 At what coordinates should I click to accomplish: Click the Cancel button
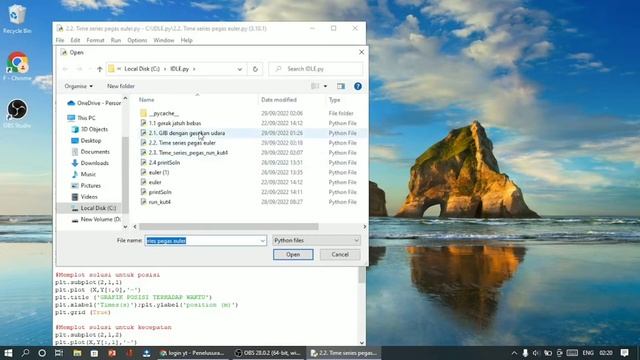340,254
